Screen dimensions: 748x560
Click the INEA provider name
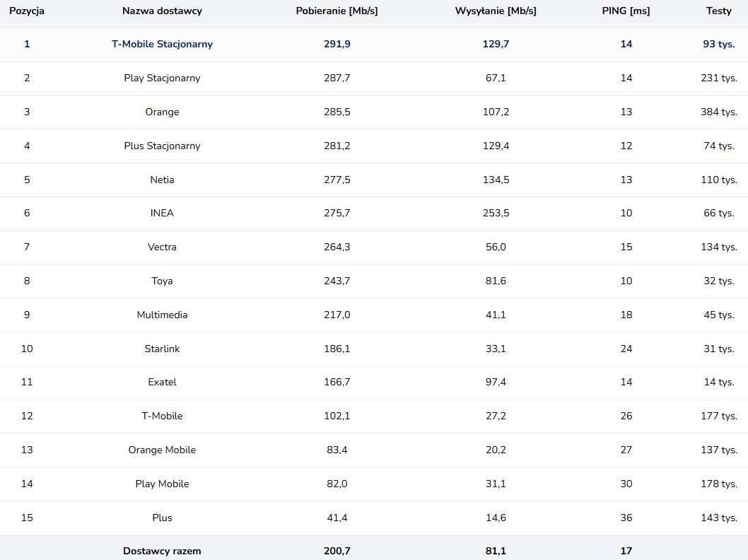tap(162, 213)
